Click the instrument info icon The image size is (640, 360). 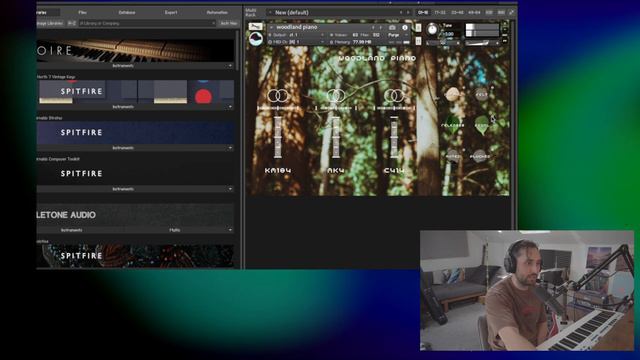coord(405,27)
